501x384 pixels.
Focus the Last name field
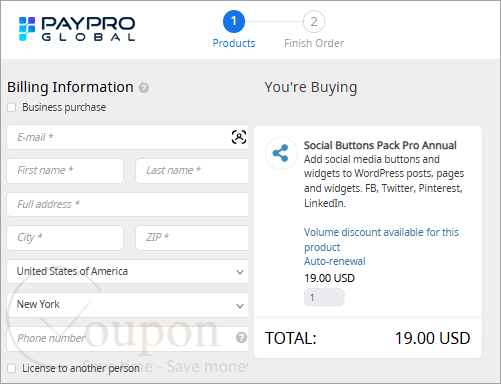[x=192, y=171]
